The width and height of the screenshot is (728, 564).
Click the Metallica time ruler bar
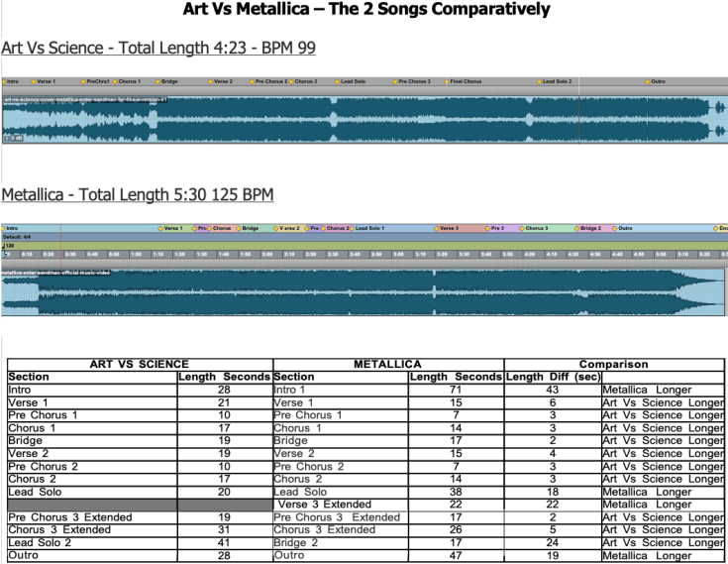tap(357, 255)
